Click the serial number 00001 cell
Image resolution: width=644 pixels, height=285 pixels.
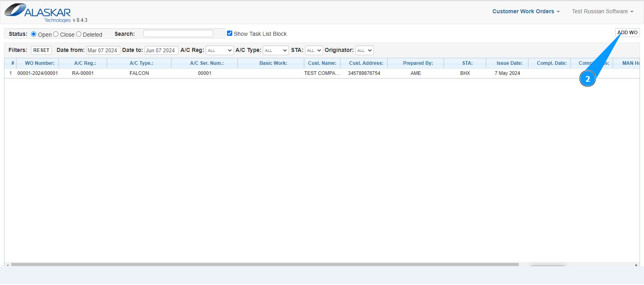tap(204, 73)
